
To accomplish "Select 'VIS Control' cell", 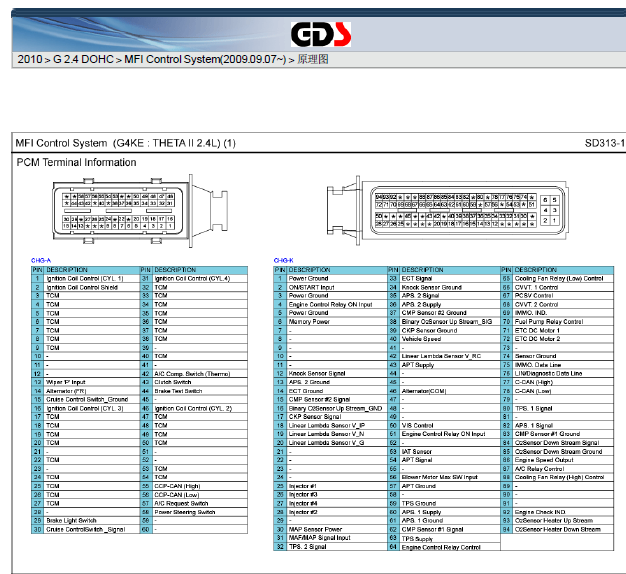I will (450, 425).
